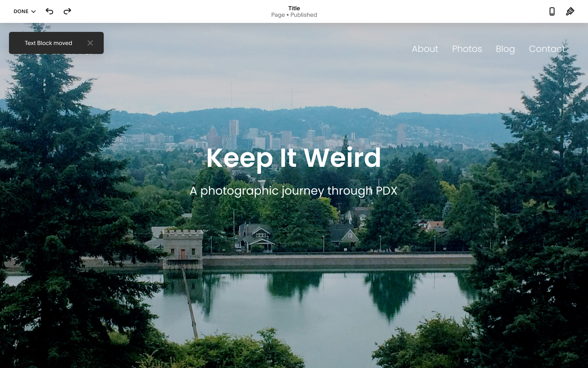Dismiss the Text Block moved notification
The width and height of the screenshot is (588, 368).
pyautogui.click(x=90, y=43)
